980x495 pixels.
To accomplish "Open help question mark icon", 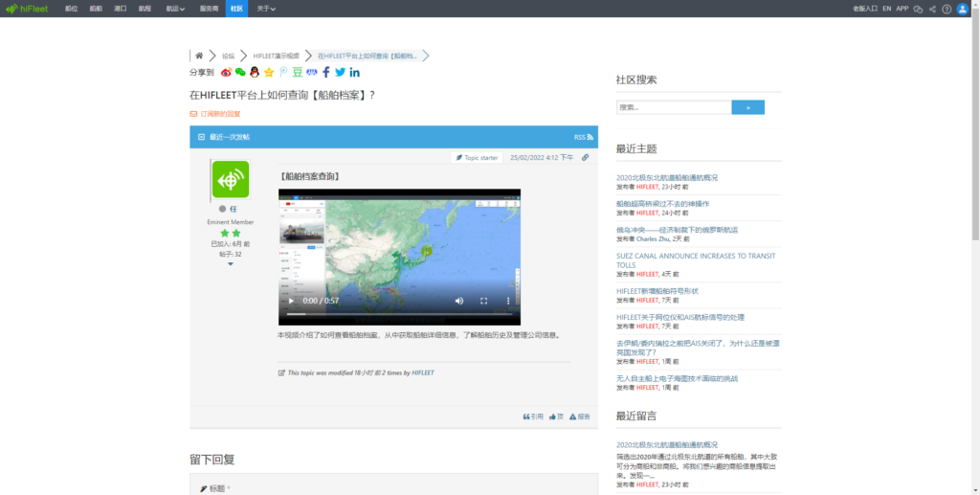I will click(947, 9).
